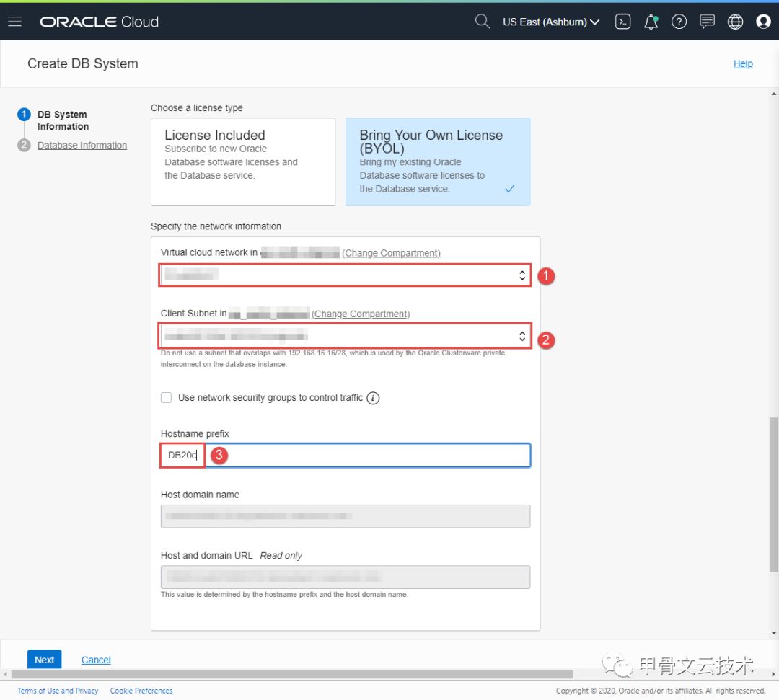The image size is (779, 700).
Task: Change Compartment for Virtual cloud network
Action: tap(391, 253)
